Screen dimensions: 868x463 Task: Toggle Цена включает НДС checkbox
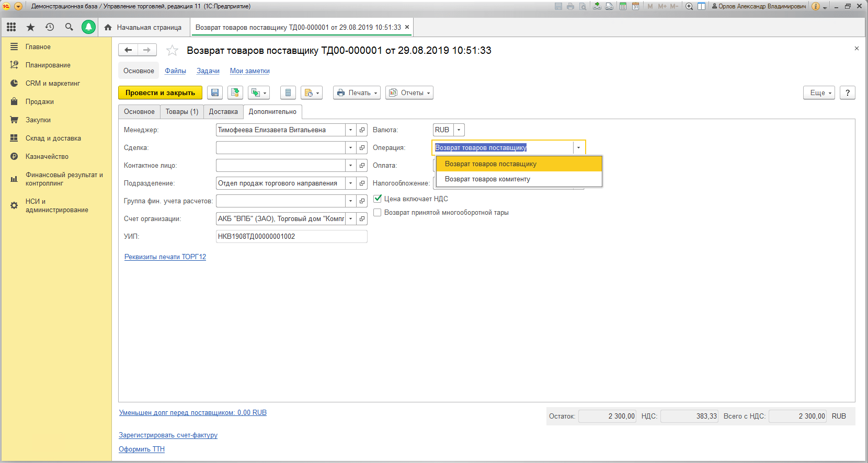tap(378, 199)
